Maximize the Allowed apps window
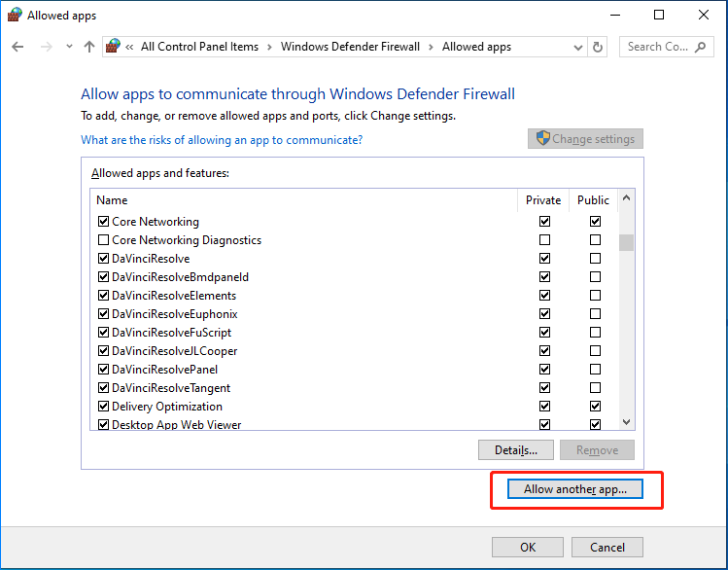The height and width of the screenshot is (570, 728). 658,15
